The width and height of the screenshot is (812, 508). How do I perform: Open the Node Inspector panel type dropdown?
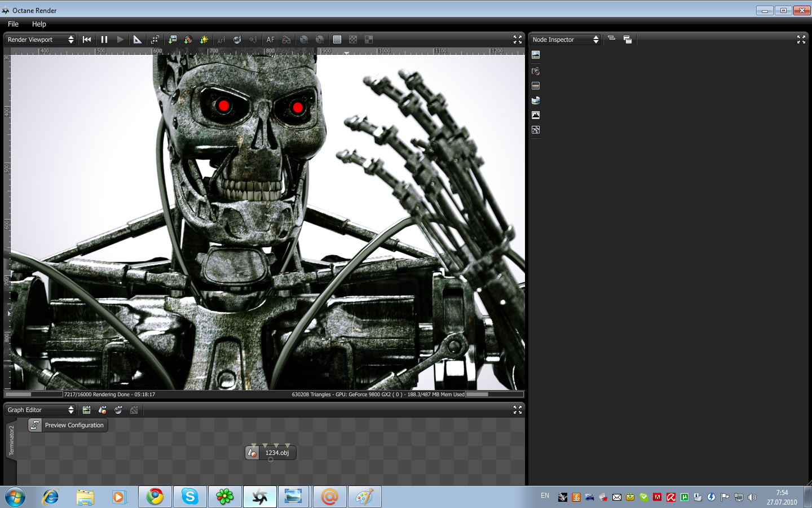click(565, 40)
